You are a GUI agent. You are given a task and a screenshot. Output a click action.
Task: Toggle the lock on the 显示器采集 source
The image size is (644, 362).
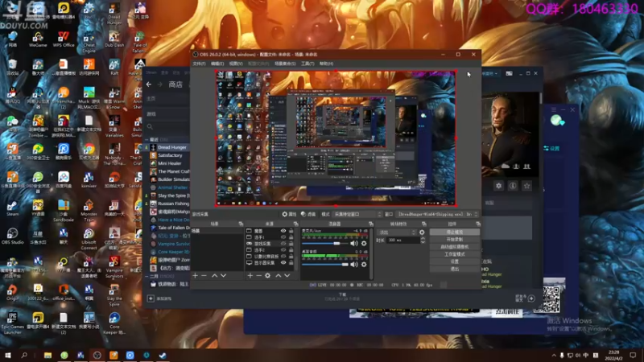(291, 263)
